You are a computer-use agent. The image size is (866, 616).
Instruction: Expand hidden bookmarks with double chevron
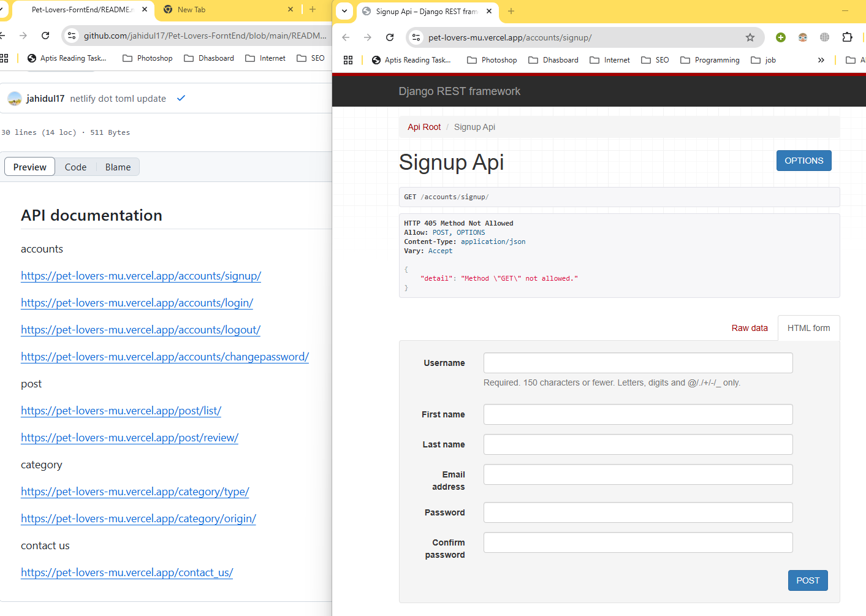pyautogui.click(x=821, y=60)
